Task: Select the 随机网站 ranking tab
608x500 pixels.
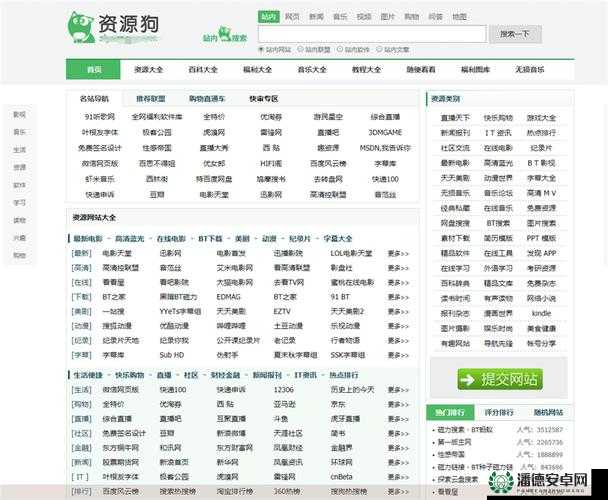Action: [548, 412]
